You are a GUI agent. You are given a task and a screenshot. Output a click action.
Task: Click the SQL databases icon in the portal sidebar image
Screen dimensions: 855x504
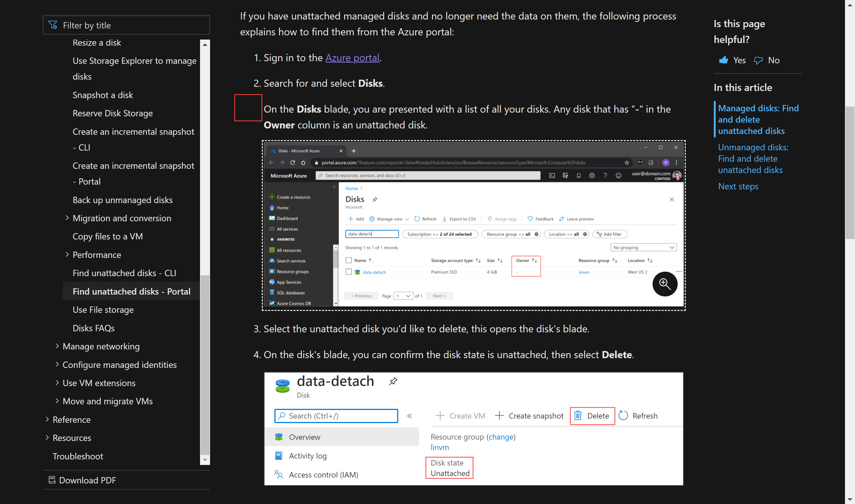point(273,292)
